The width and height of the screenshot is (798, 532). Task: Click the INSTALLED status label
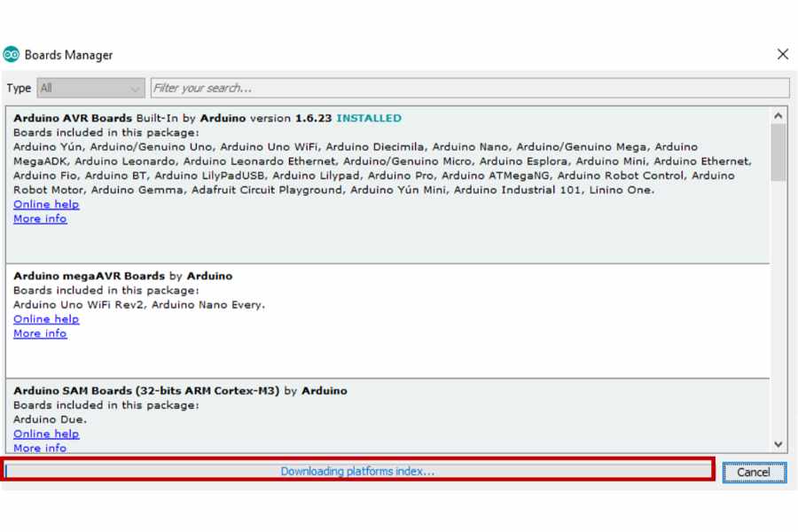369,118
